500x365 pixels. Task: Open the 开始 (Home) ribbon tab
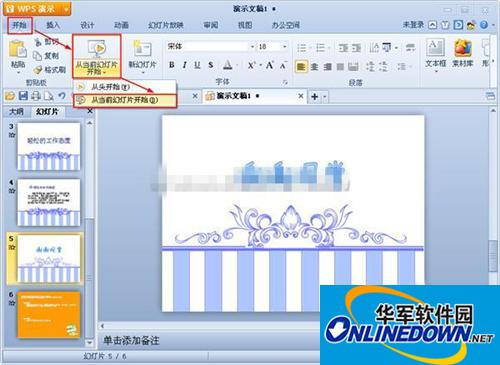click(19, 25)
